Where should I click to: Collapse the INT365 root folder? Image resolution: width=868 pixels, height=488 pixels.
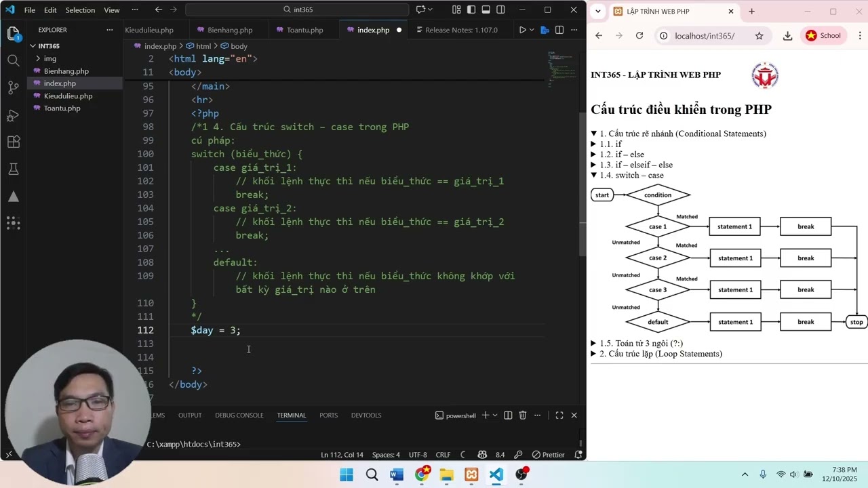click(33, 46)
